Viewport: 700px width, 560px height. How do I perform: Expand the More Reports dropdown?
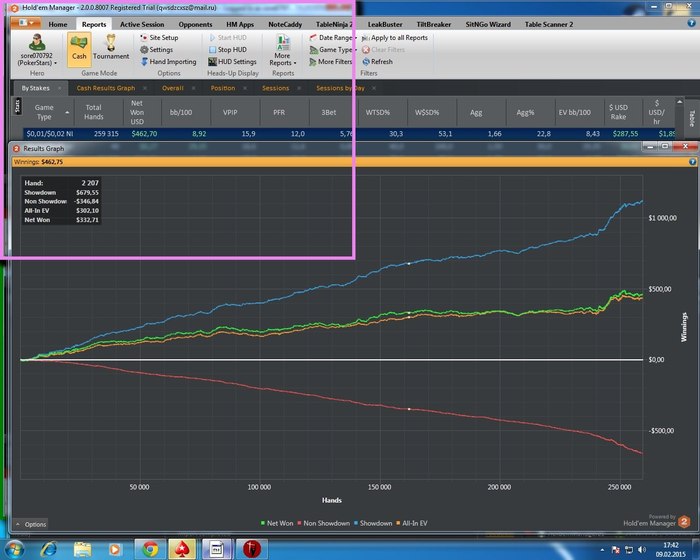pyautogui.click(x=282, y=52)
